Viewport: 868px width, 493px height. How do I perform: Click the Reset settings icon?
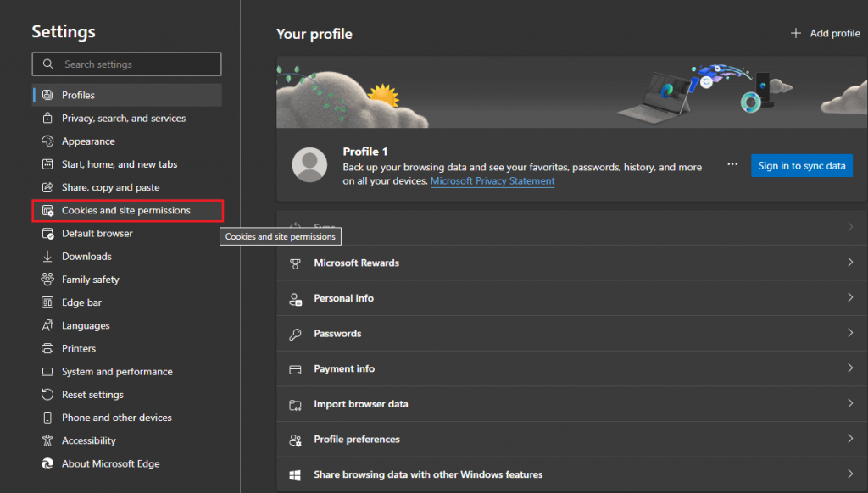pos(47,395)
